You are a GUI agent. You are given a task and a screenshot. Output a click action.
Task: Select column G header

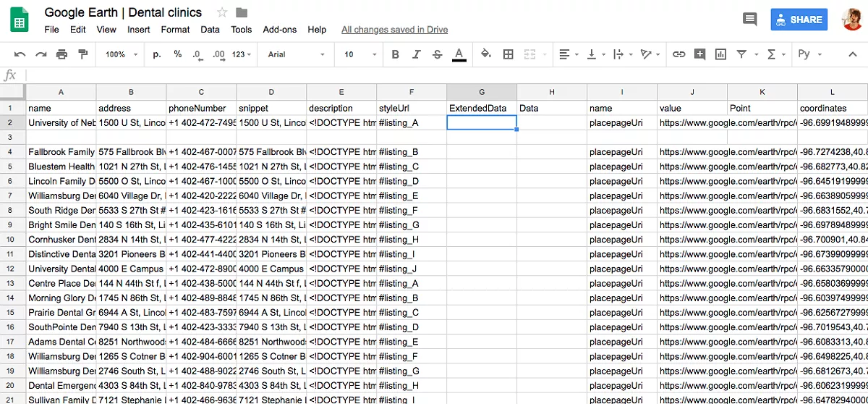click(x=482, y=92)
